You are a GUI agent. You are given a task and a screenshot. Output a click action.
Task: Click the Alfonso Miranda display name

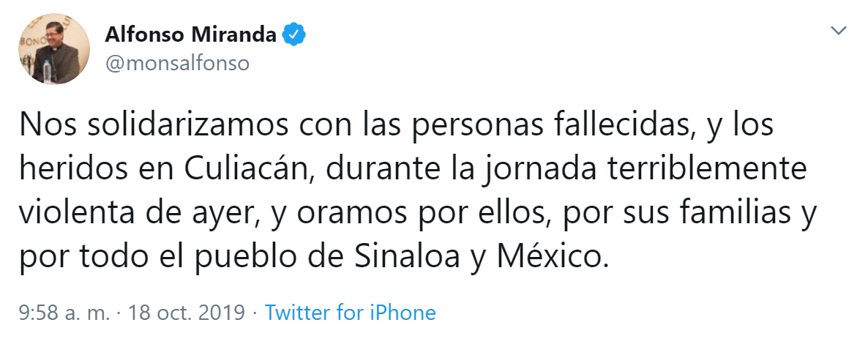[x=192, y=34]
